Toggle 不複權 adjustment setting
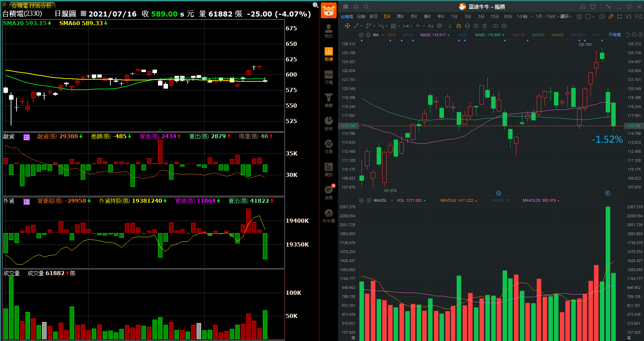 pos(614,35)
